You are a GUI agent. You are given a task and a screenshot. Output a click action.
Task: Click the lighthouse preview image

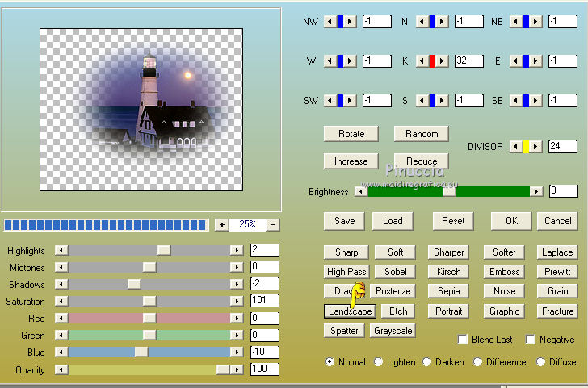coord(141,110)
